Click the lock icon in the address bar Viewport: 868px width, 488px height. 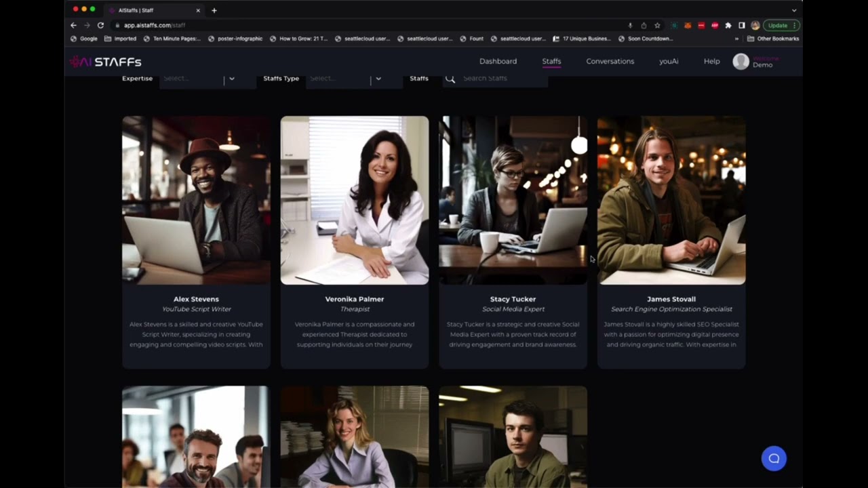[117, 25]
